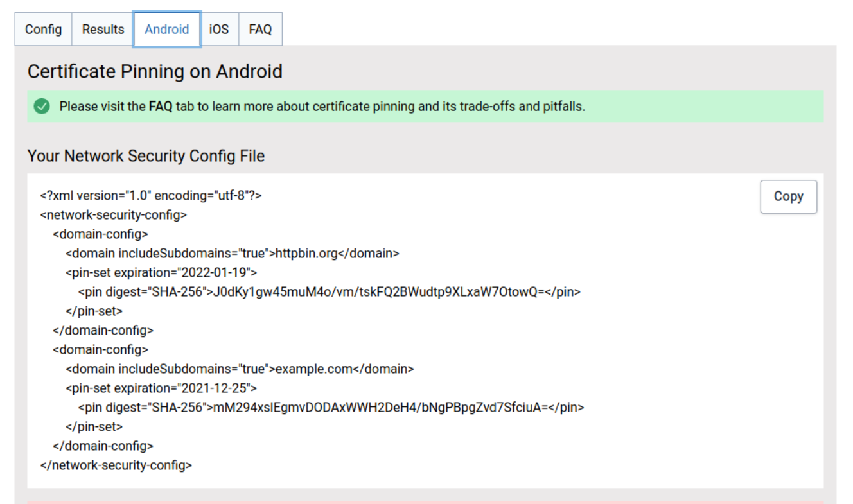
Task: Copy the network security config file
Action: [x=788, y=196]
